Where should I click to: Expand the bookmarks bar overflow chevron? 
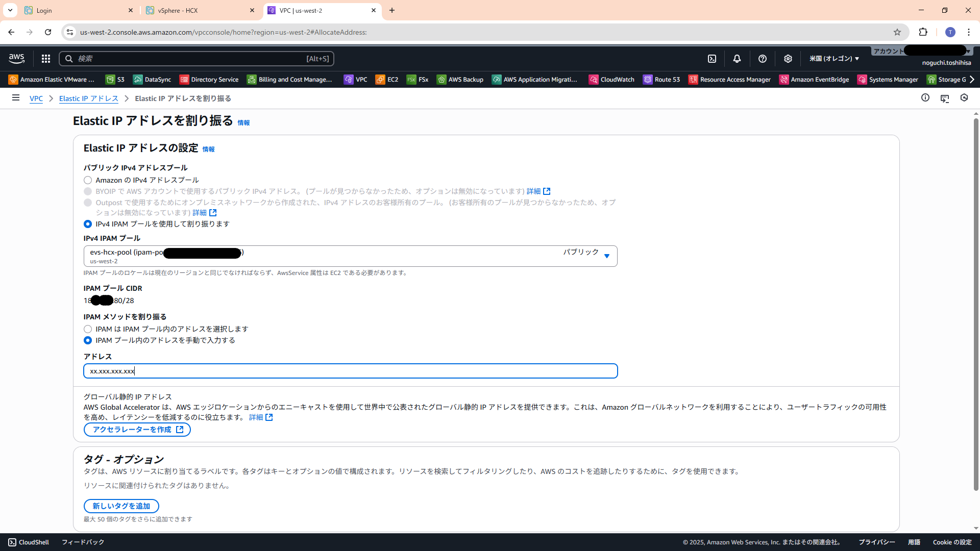(x=972, y=80)
